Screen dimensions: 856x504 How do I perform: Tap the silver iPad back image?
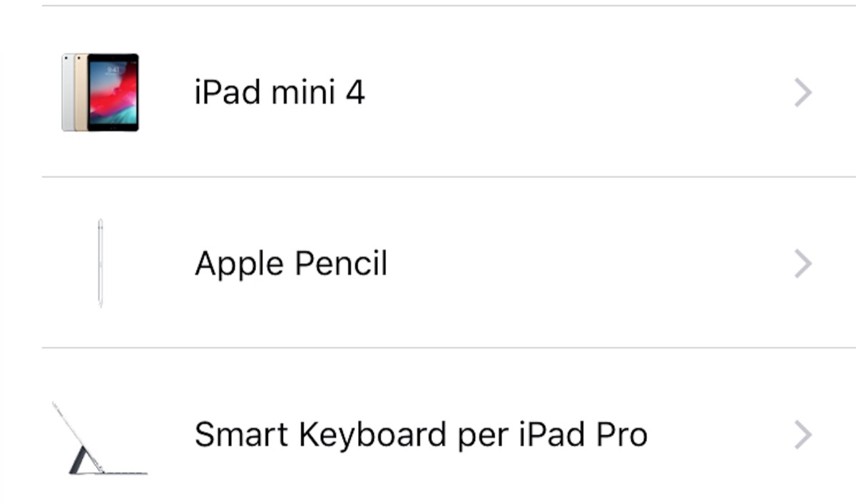coord(67,93)
